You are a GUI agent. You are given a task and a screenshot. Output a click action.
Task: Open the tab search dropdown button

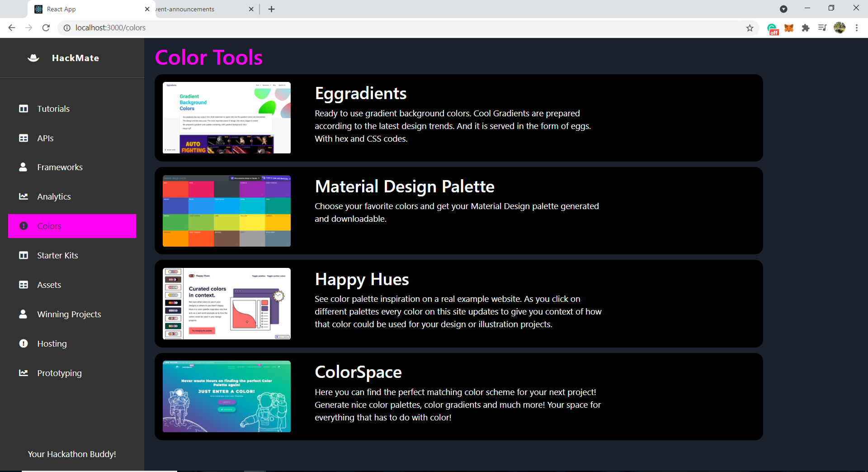[783, 9]
